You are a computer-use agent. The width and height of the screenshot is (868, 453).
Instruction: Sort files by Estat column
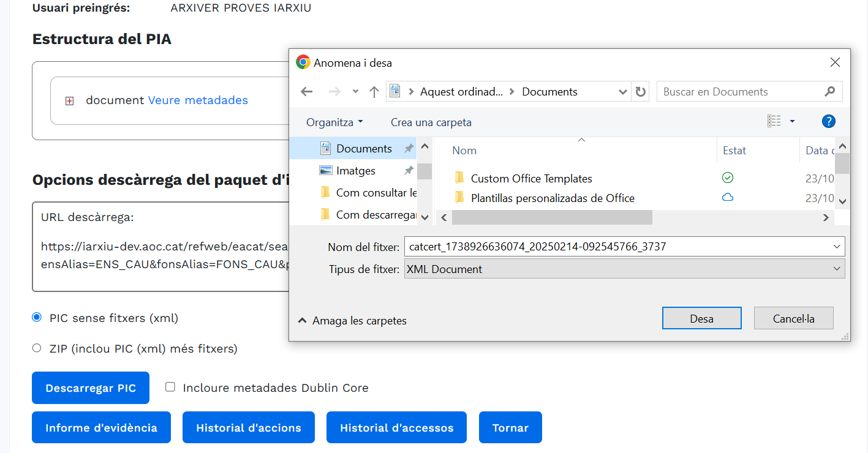[x=734, y=151]
